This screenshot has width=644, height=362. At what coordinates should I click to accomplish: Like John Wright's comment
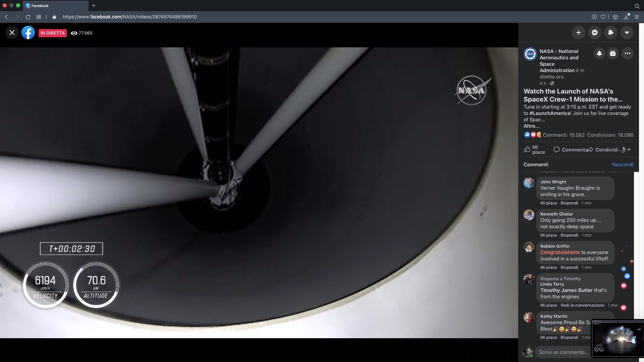pos(548,203)
